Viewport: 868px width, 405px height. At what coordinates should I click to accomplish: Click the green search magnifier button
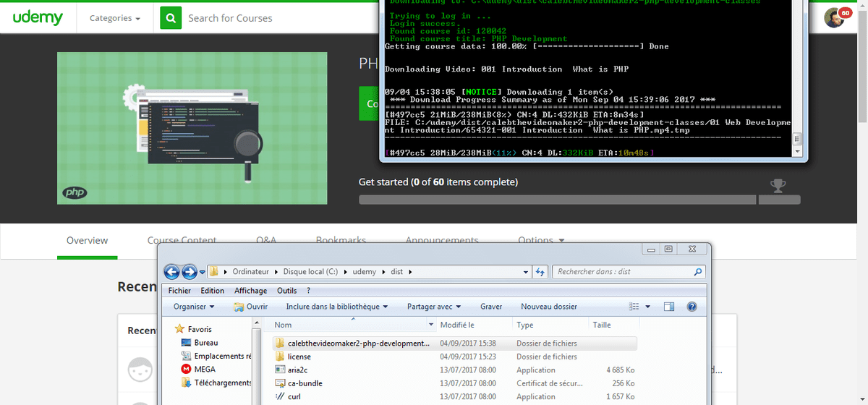[171, 18]
